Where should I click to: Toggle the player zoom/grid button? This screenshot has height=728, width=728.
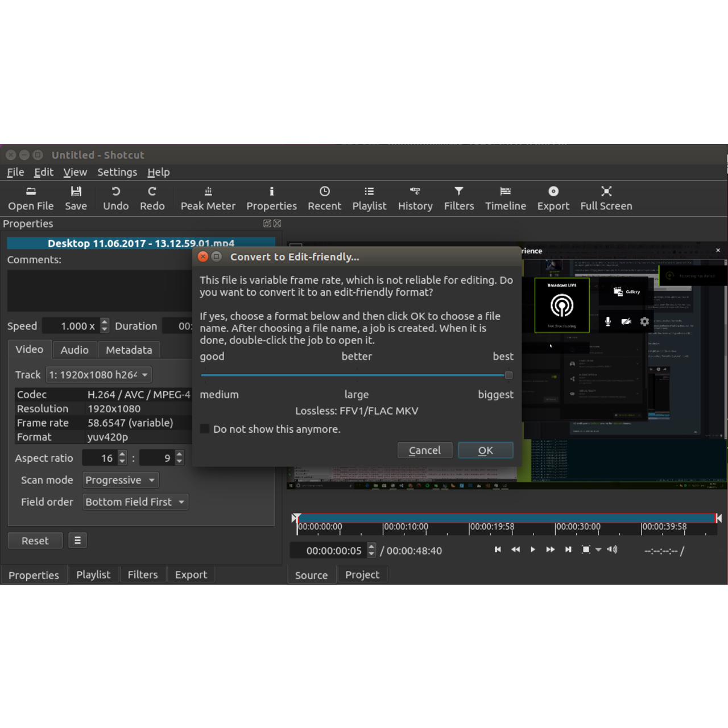click(586, 549)
